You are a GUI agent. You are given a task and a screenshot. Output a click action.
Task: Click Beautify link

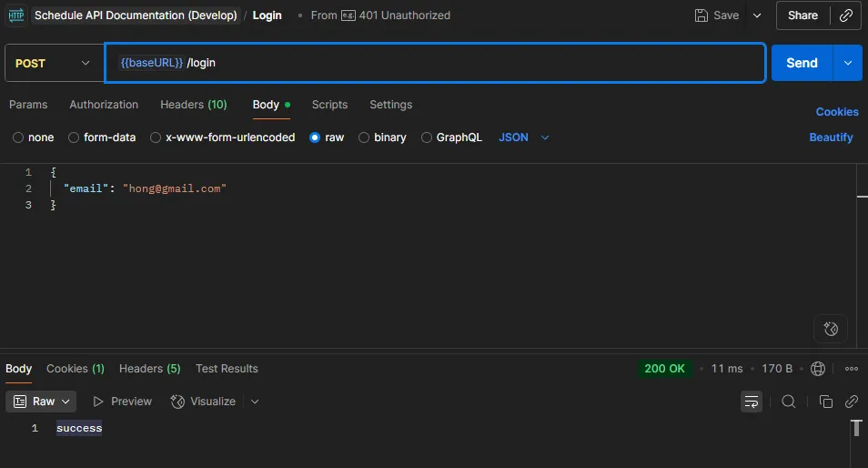tap(831, 137)
